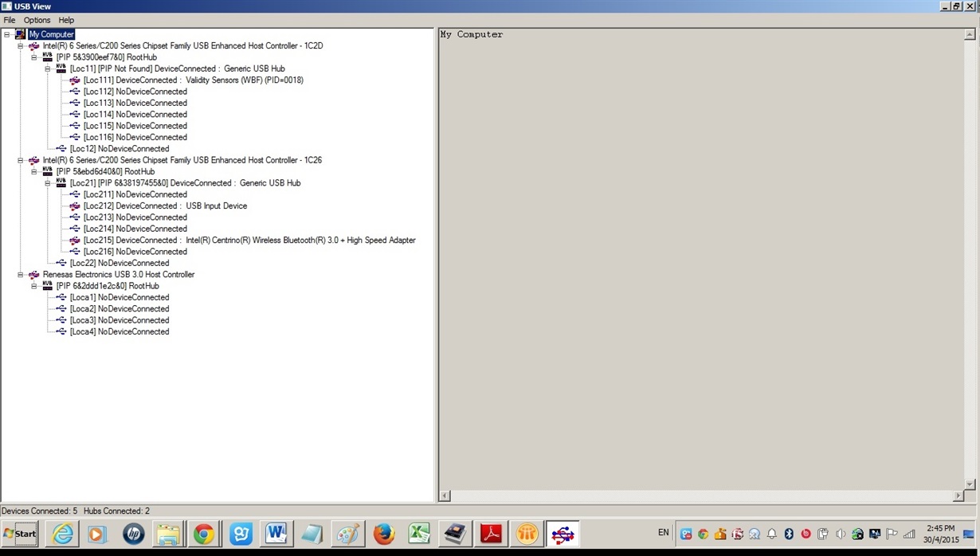
Task: Open Microsoft Word from the taskbar
Action: 276,534
